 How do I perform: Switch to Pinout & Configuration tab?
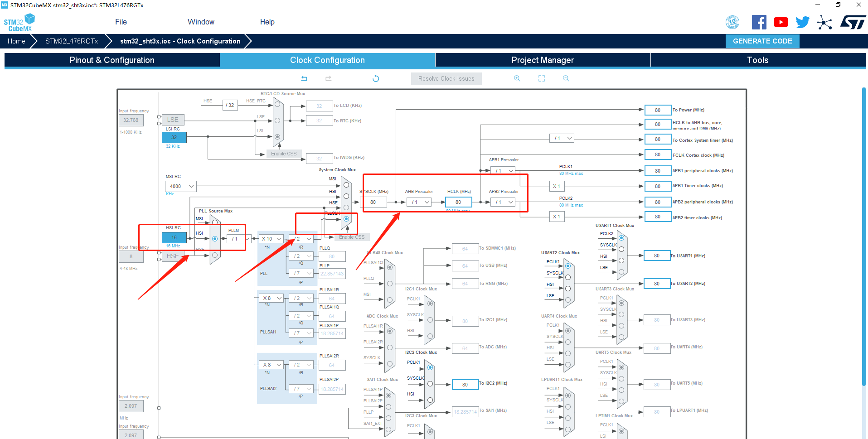[112, 60]
